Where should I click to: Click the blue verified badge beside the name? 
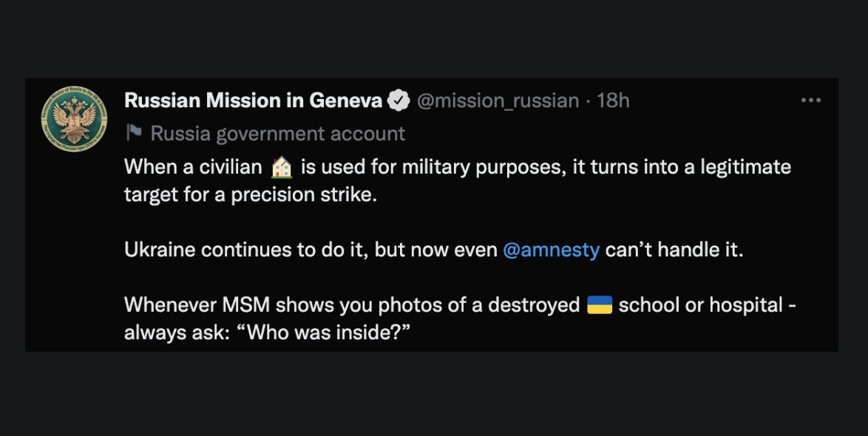point(399,101)
